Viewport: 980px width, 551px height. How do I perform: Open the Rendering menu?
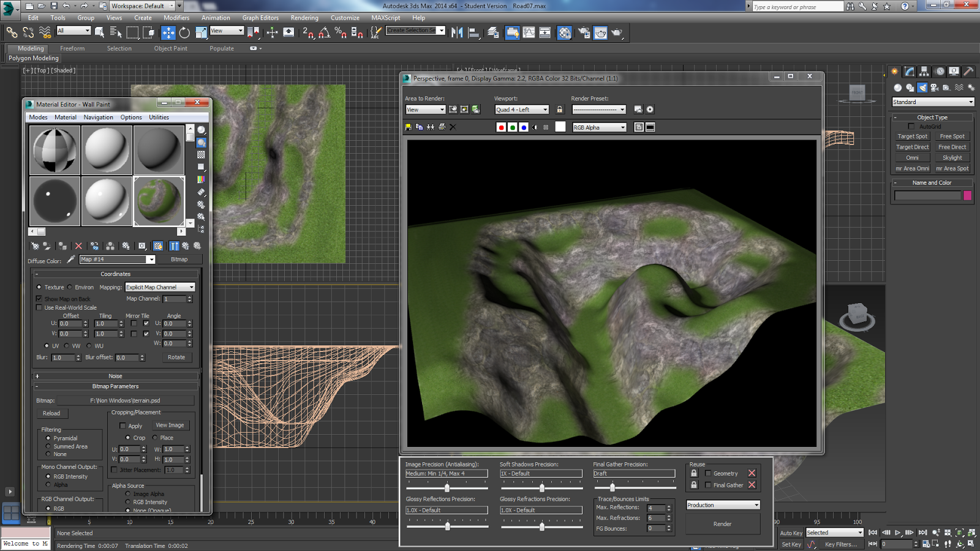click(304, 18)
